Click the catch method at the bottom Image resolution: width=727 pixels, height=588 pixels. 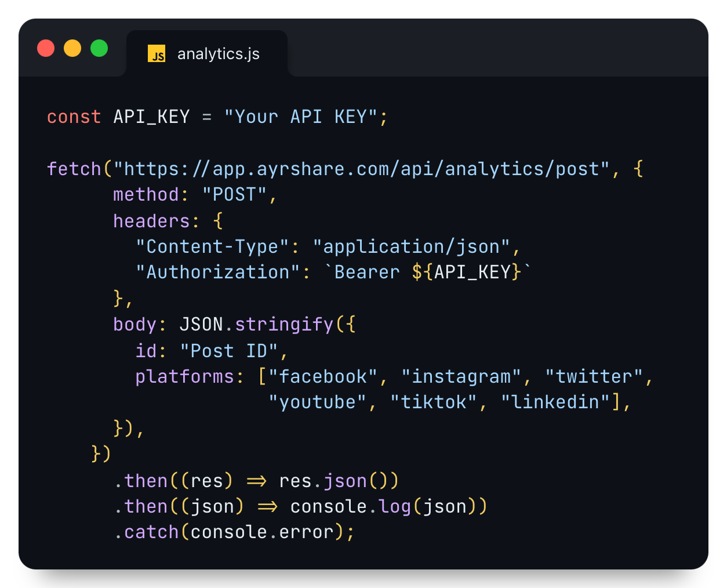click(151, 532)
